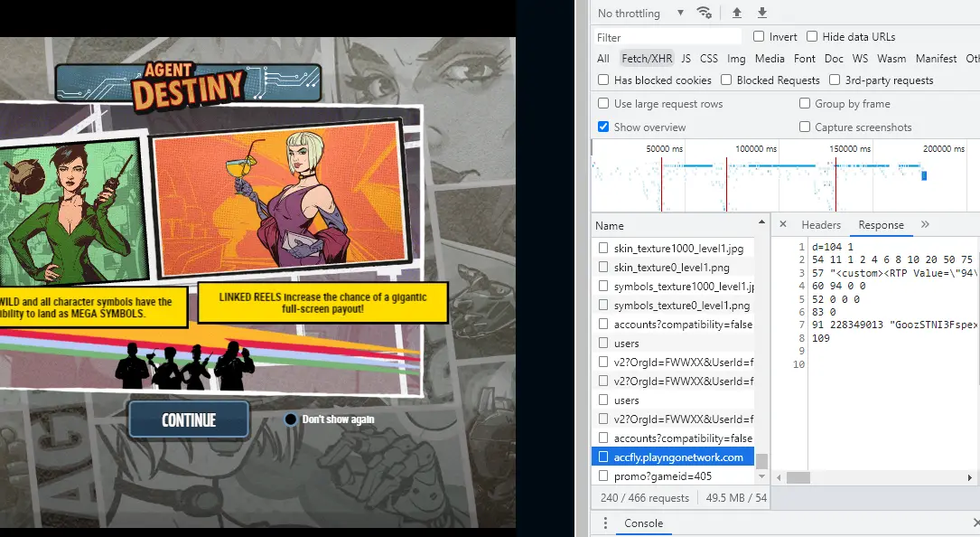This screenshot has height=537, width=980.
Task: Click the Agent Destiny game logo
Action: tap(188, 87)
